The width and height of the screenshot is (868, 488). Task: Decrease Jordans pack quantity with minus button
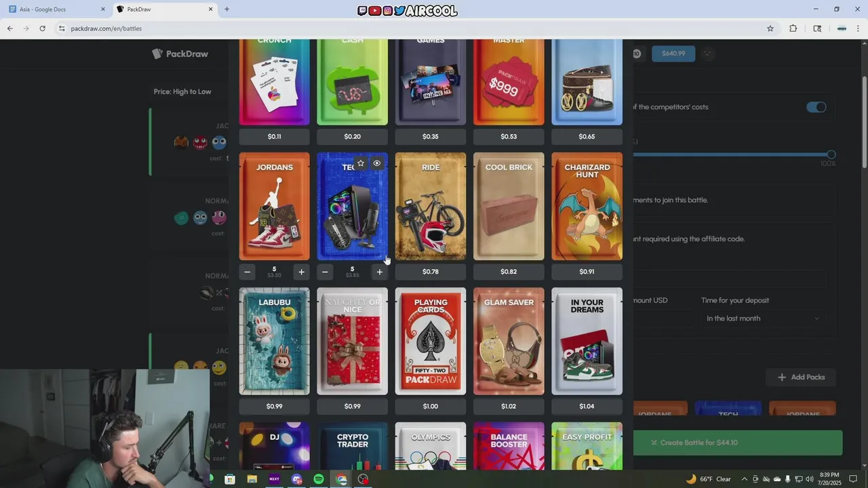point(248,272)
